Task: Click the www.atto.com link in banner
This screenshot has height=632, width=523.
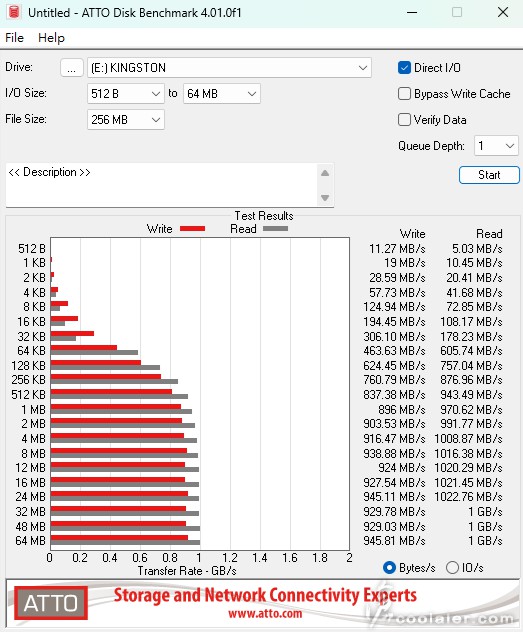Action: (265, 614)
